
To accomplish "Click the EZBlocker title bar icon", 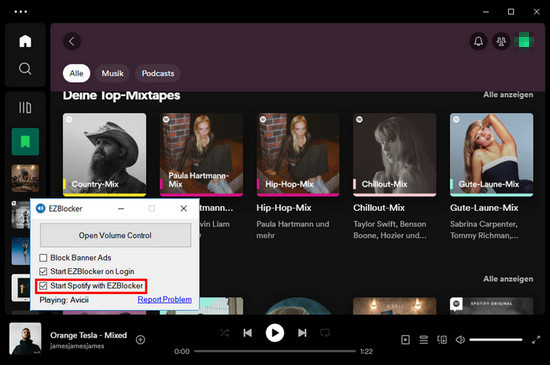I will coord(41,209).
